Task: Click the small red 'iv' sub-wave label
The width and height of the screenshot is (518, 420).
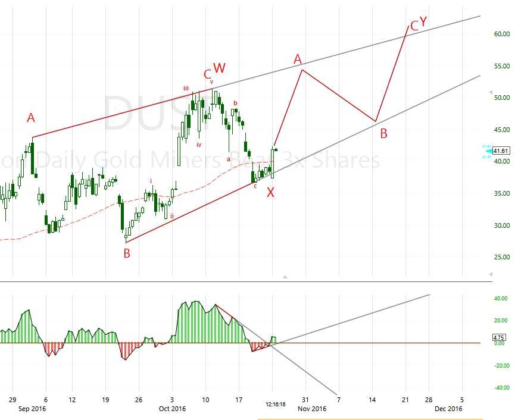Action: [x=199, y=144]
